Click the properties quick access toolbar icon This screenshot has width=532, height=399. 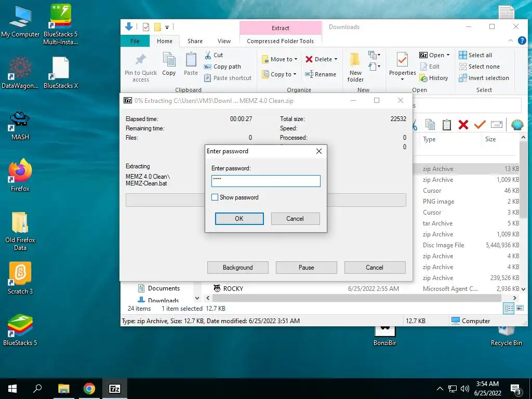(x=146, y=27)
